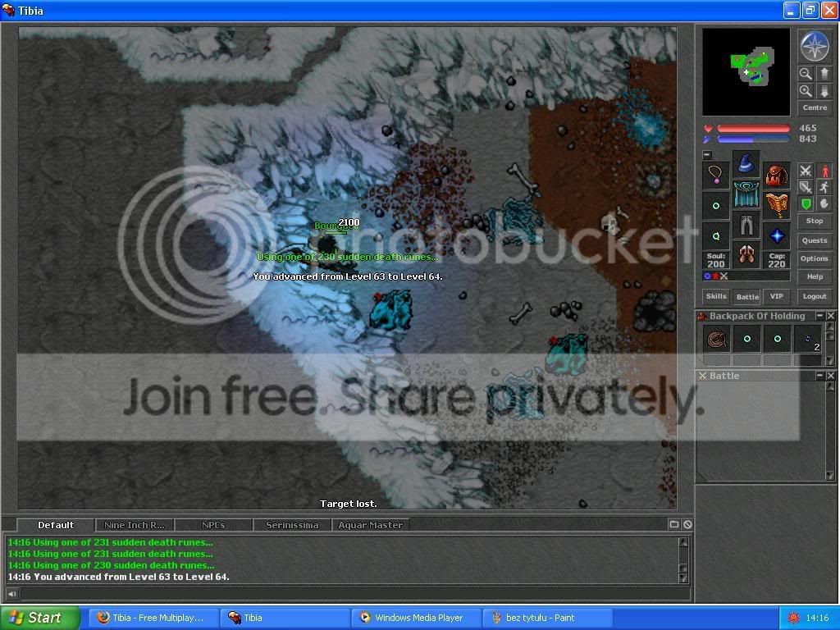This screenshot has height=630, width=840.
Task: Click the red health bar
Action: point(753,129)
